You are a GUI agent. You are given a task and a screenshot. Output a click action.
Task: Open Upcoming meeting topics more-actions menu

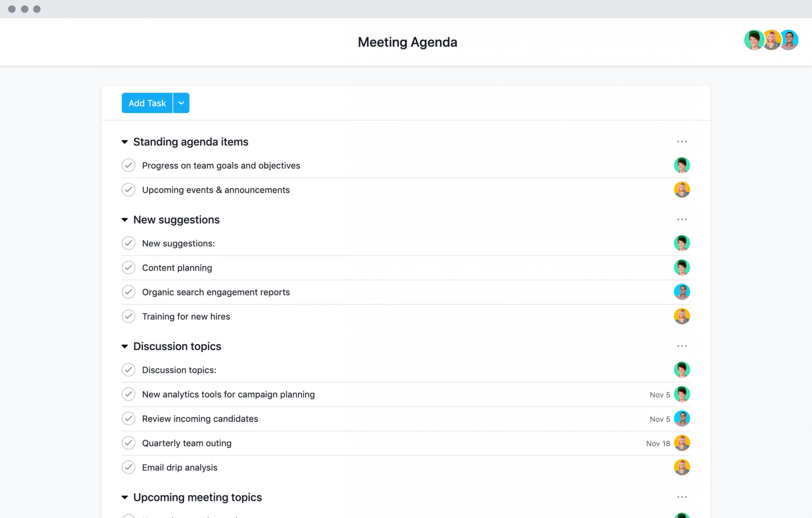(x=682, y=497)
